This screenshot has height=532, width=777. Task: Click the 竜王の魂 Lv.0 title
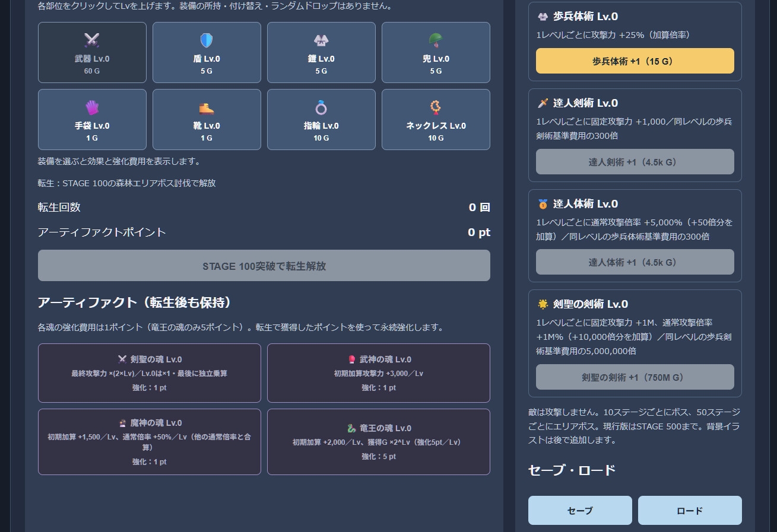[385, 428]
